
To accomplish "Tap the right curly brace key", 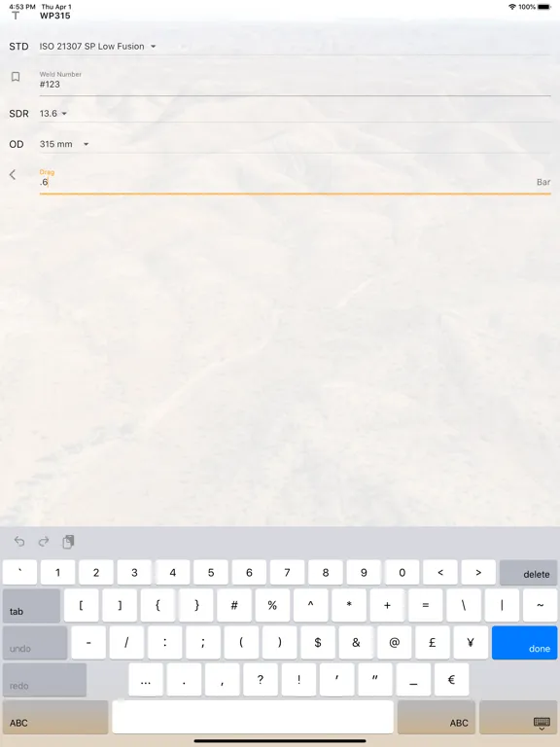I will tap(196, 606).
